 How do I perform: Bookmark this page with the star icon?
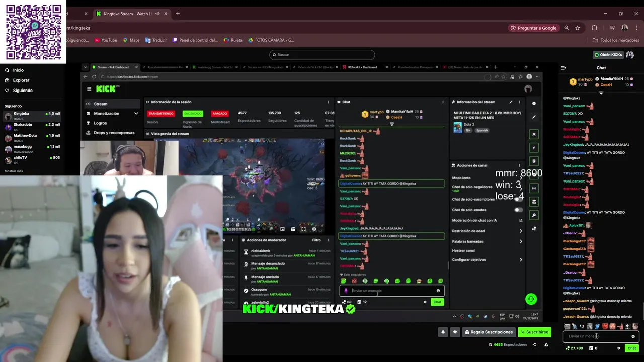click(578, 28)
